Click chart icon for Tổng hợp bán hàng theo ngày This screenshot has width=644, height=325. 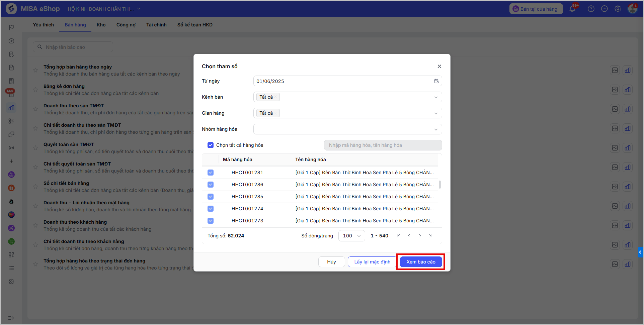[x=628, y=70]
